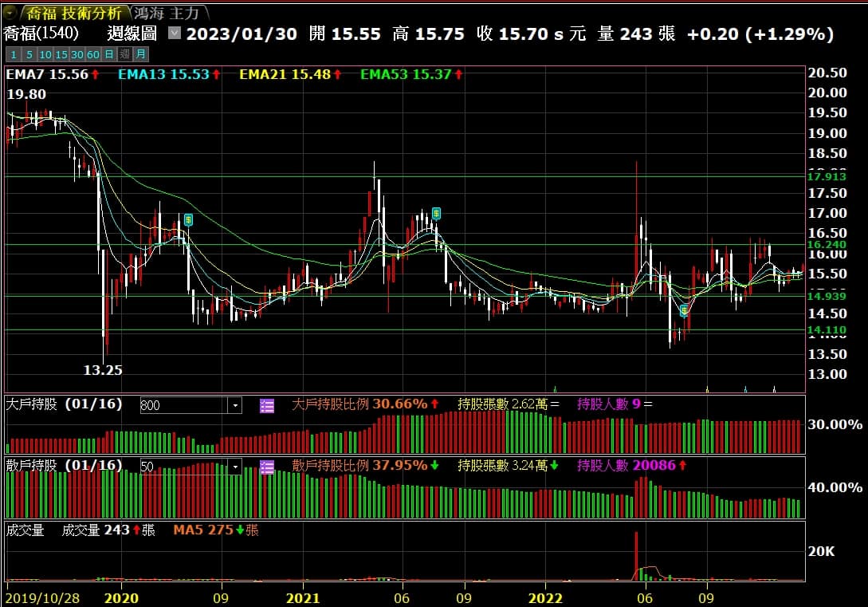The width and height of the screenshot is (868, 607).
Task: Open the purple list icon in 散戶持股 panel
Action: pos(267,467)
